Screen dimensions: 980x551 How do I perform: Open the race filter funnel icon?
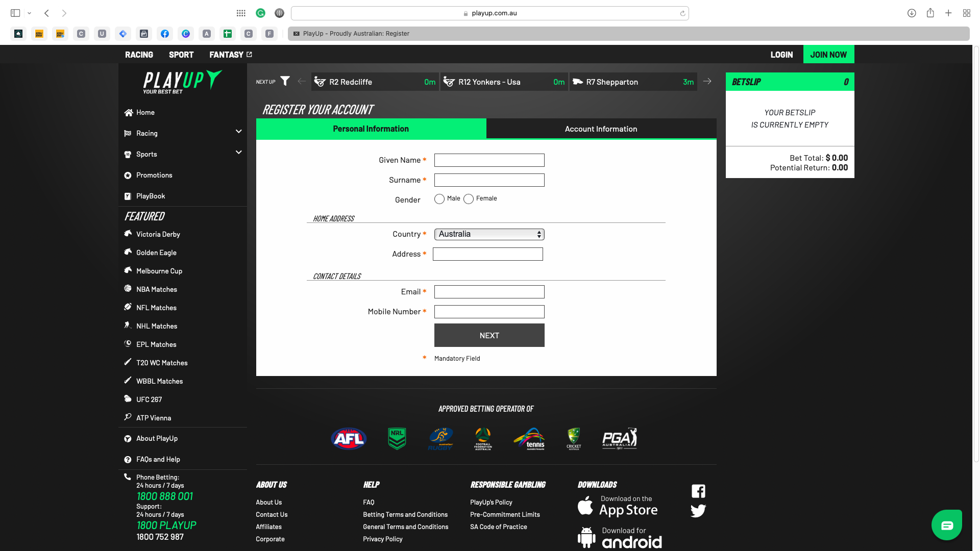pyautogui.click(x=285, y=81)
